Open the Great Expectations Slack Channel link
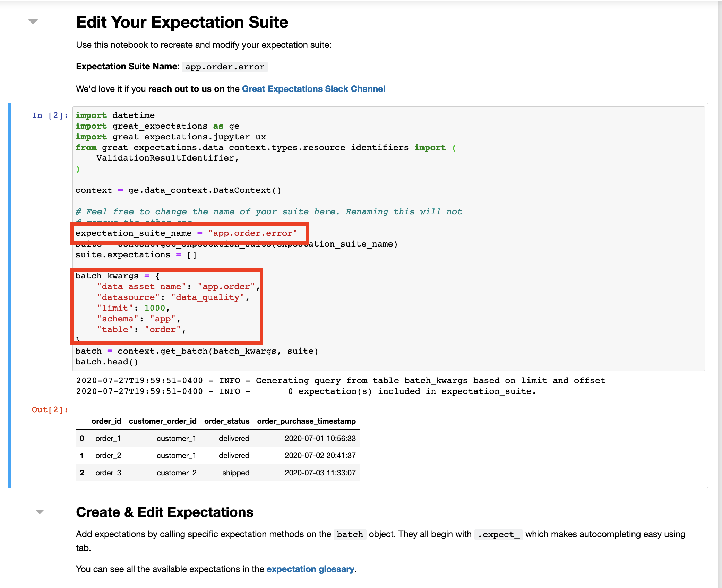 313,89
